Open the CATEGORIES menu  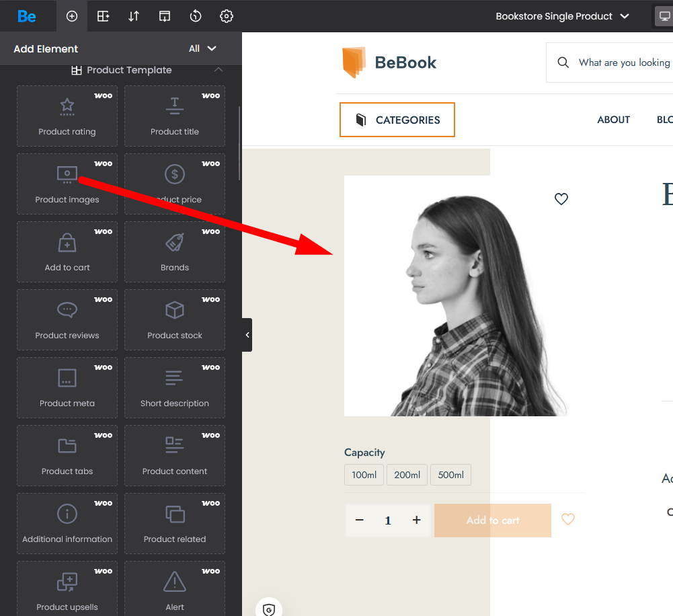point(397,120)
